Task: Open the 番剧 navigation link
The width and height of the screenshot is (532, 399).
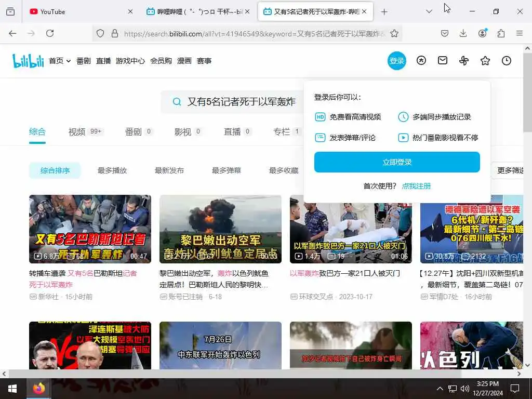Action: (x=84, y=61)
